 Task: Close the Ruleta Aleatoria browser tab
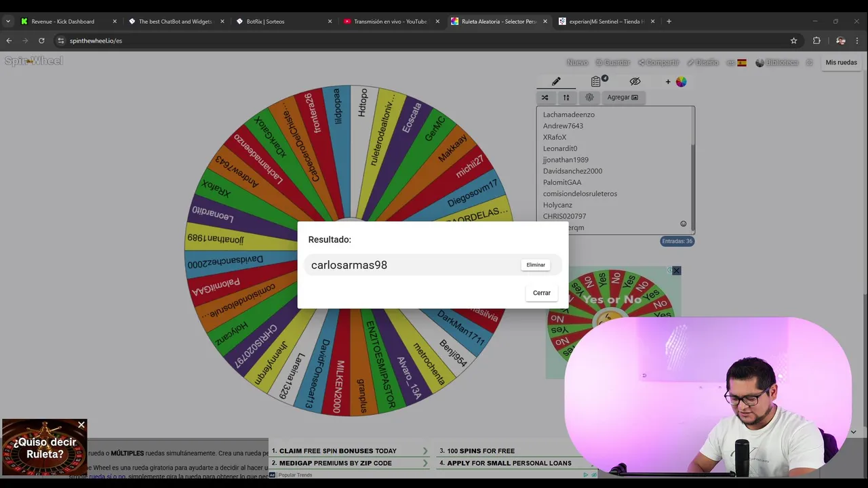pos(545,22)
